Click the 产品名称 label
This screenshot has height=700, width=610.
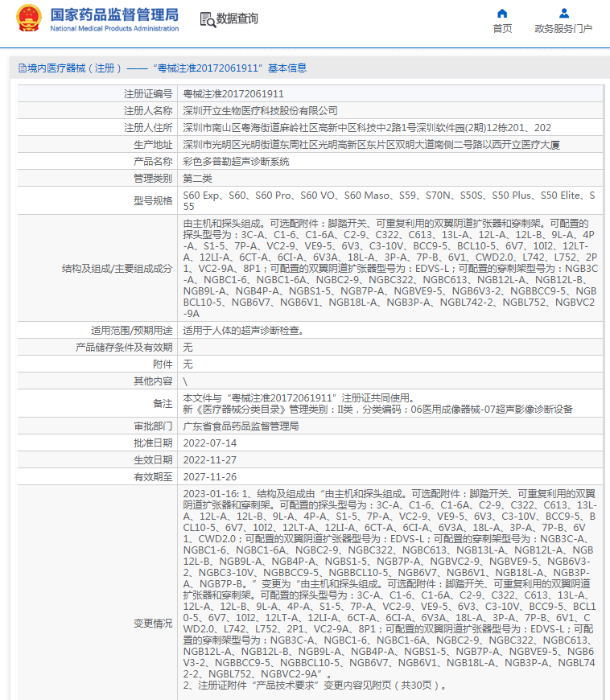153,162
